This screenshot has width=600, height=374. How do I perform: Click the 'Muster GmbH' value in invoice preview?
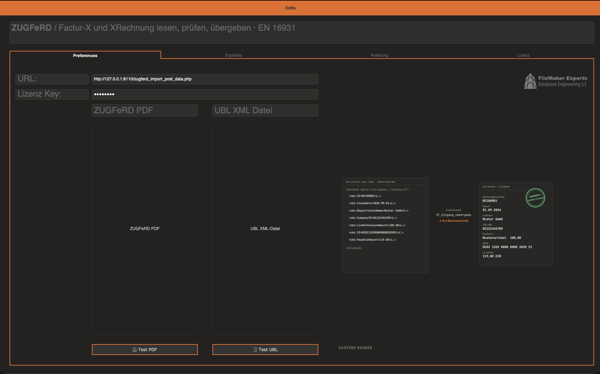[492, 219]
